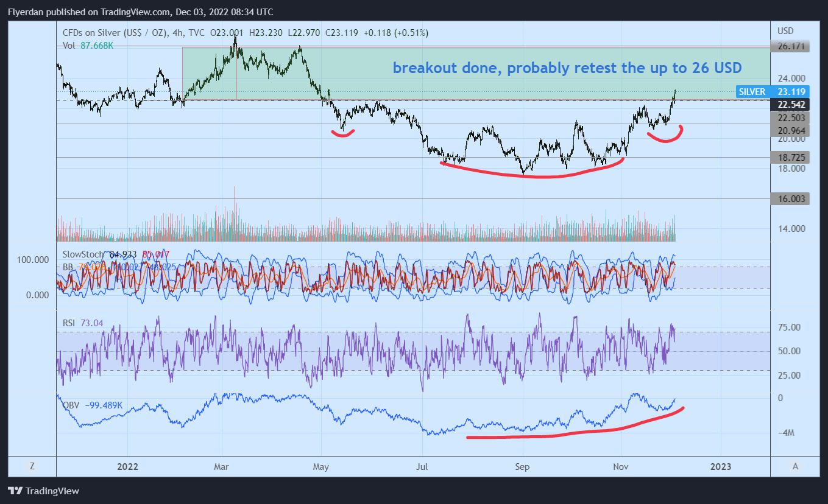The height and width of the screenshot is (504, 828).
Task: Click the 14.000 price axis value
Action: point(790,228)
